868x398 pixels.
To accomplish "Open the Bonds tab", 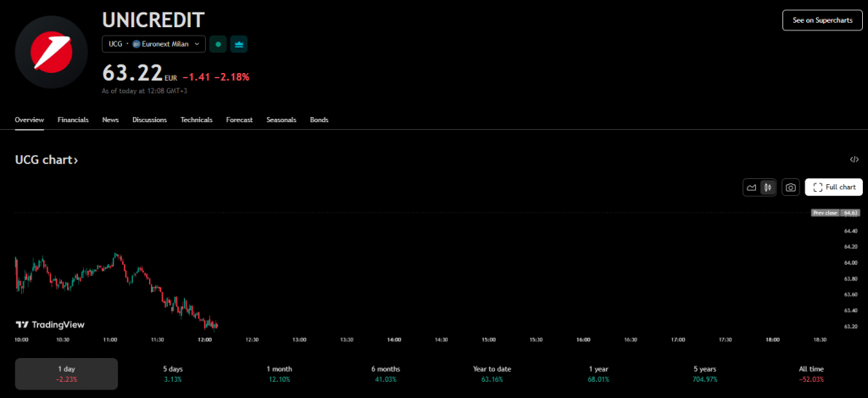I will click(x=319, y=120).
